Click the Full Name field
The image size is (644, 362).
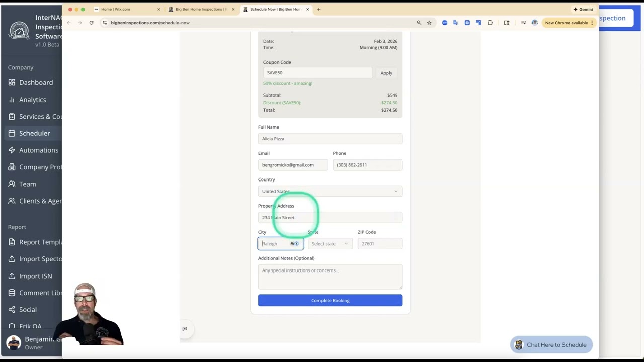330,139
